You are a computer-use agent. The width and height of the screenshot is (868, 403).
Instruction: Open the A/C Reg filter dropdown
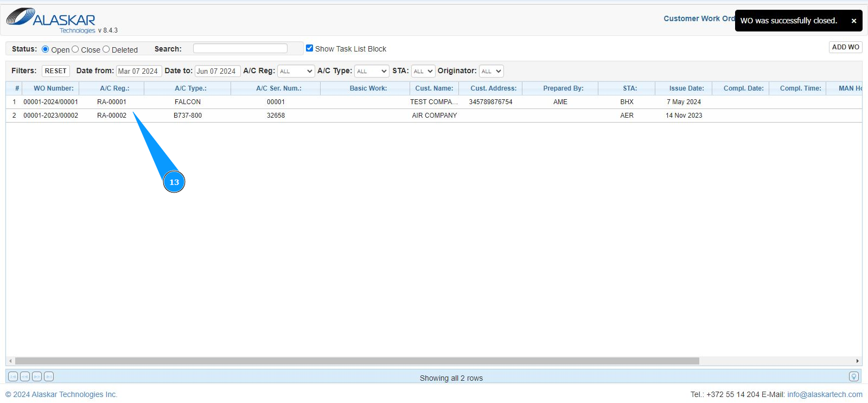coord(296,71)
